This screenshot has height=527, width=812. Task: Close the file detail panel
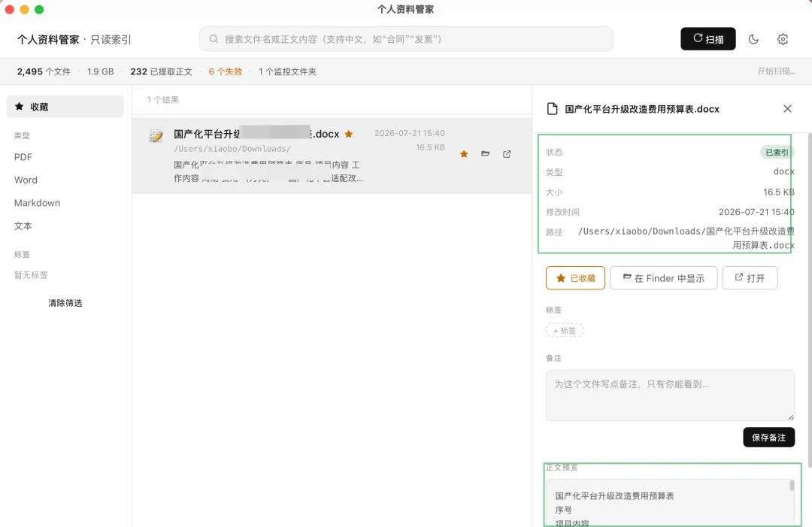pyautogui.click(x=787, y=109)
